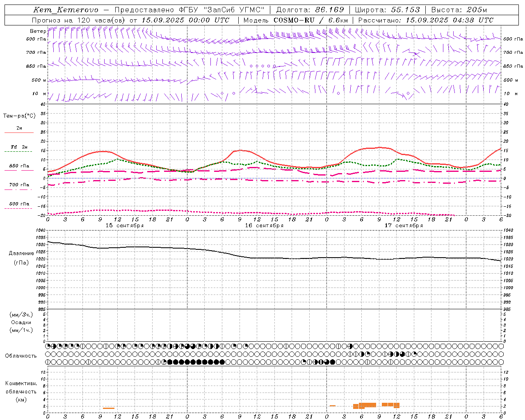Viewport: 525px width, 420px height.
Task: Click the latitude value 55.153
Action: pyautogui.click(x=406, y=10)
